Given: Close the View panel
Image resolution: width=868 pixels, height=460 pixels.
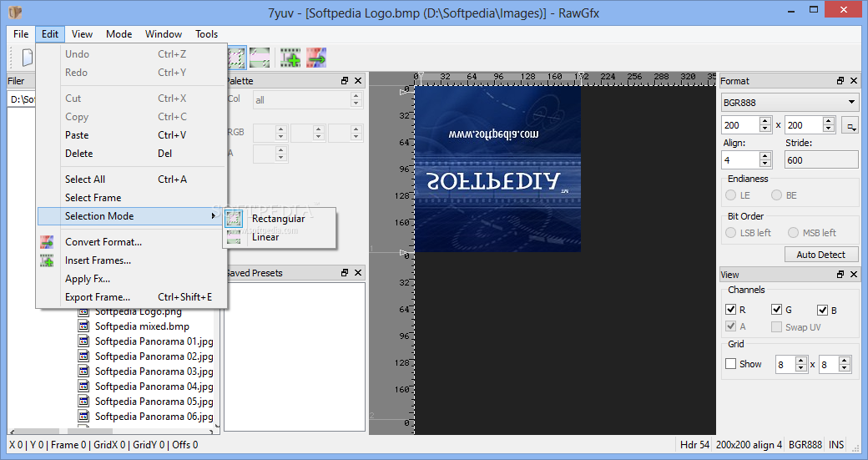Looking at the screenshot, I should coord(854,275).
